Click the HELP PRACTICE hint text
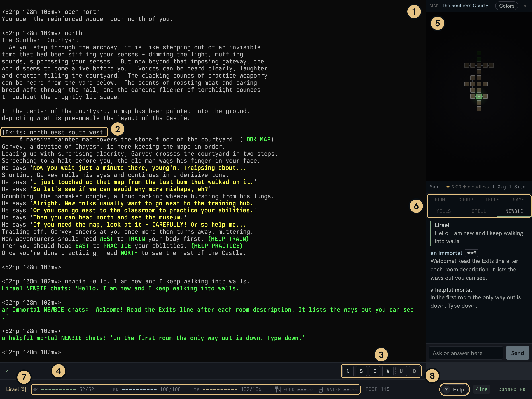 click(217, 246)
